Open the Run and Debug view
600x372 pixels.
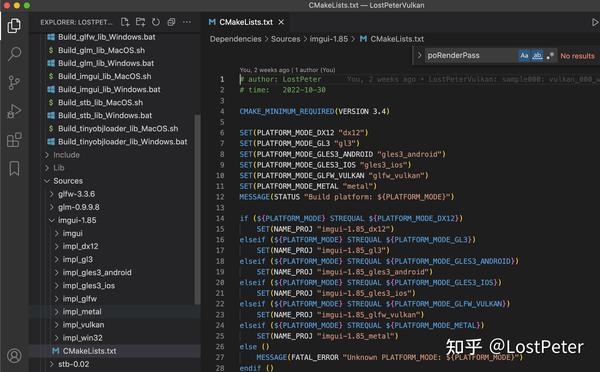pyautogui.click(x=14, y=111)
